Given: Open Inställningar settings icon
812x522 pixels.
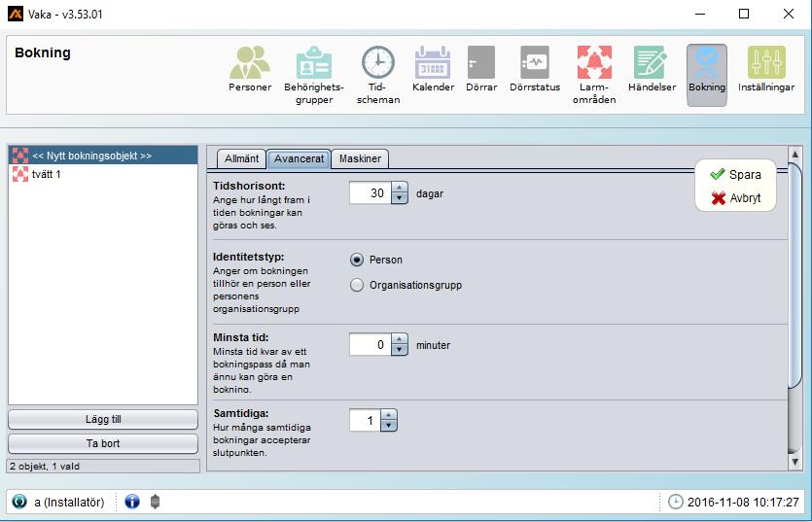Looking at the screenshot, I should click(766, 69).
